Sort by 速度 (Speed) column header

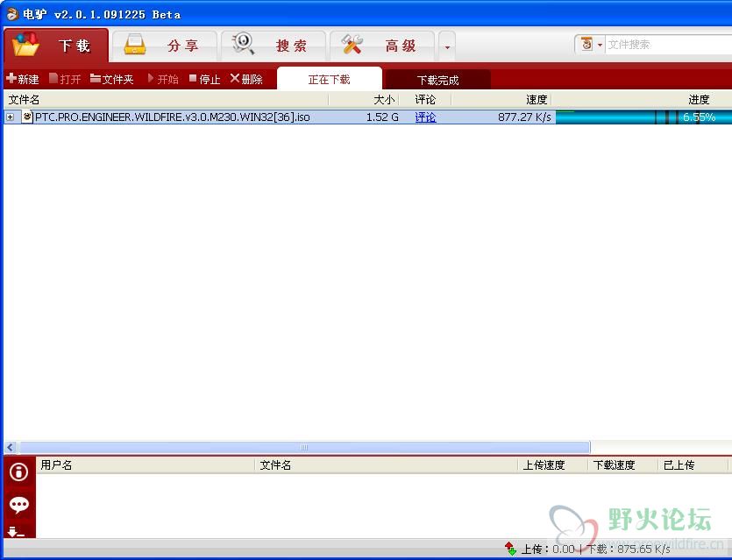click(501, 99)
